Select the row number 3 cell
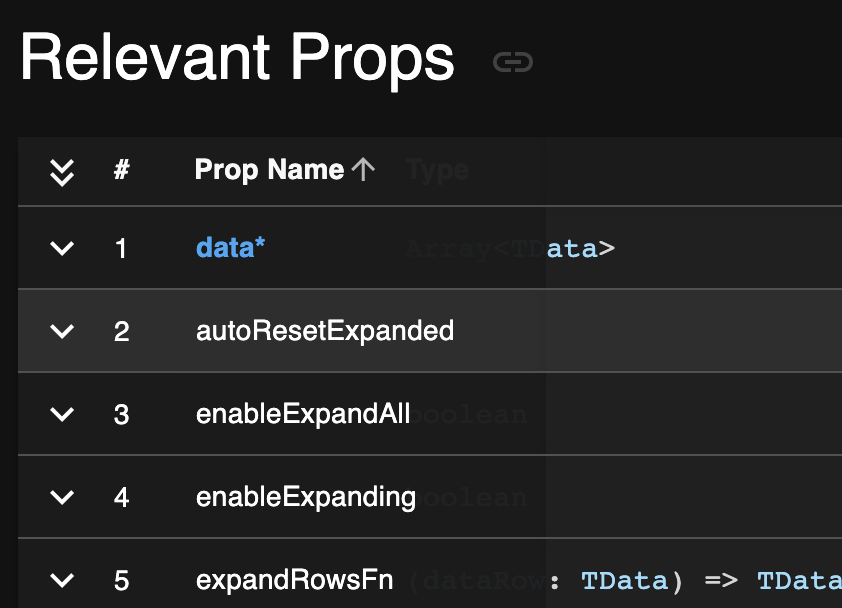 122,415
